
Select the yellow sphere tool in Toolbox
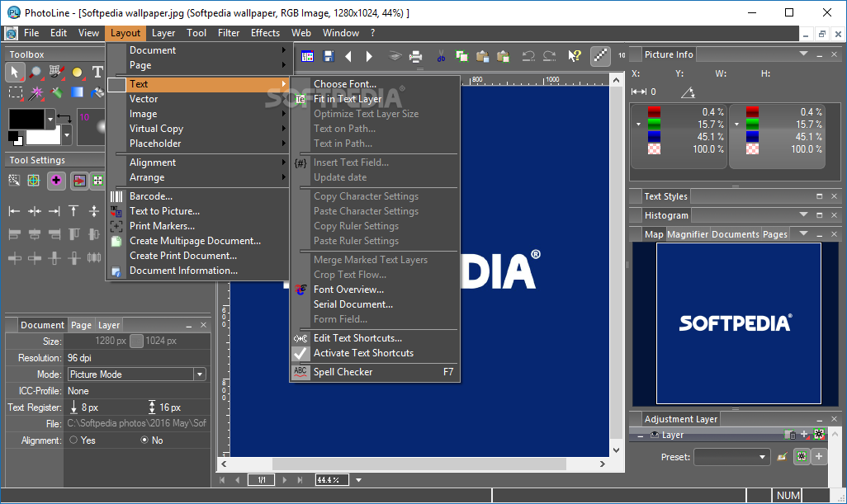(78, 72)
